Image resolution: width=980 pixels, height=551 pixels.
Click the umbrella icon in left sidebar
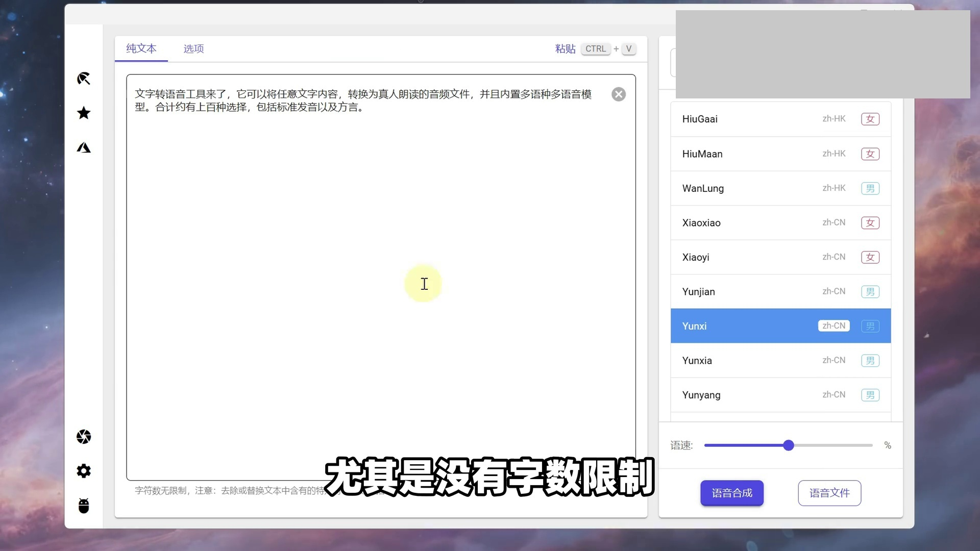(84, 79)
